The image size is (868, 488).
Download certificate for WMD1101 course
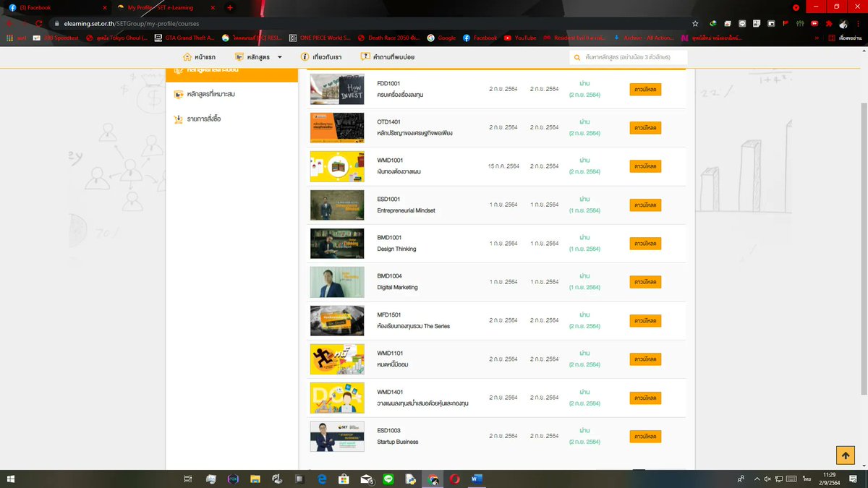(x=645, y=359)
